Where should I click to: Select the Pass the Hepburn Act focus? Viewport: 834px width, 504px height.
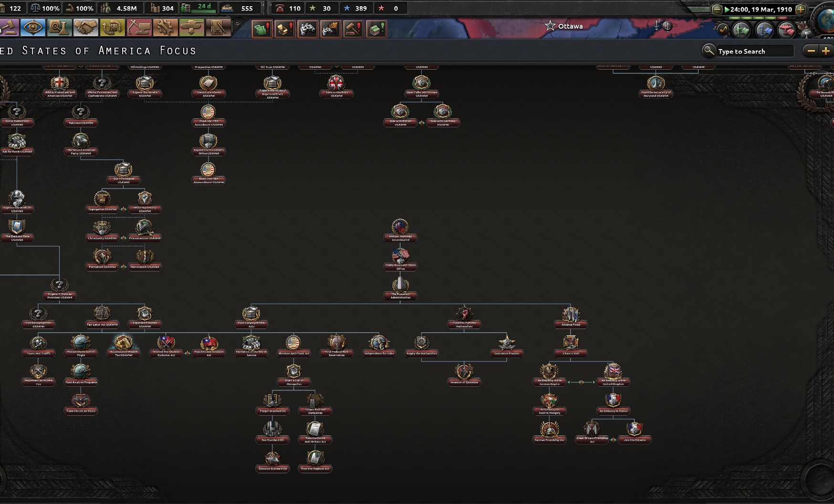(315, 461)
